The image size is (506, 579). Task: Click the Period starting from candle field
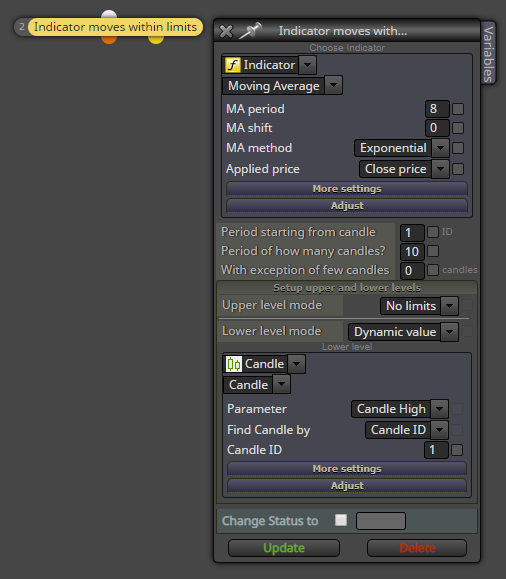pos(412,233)
